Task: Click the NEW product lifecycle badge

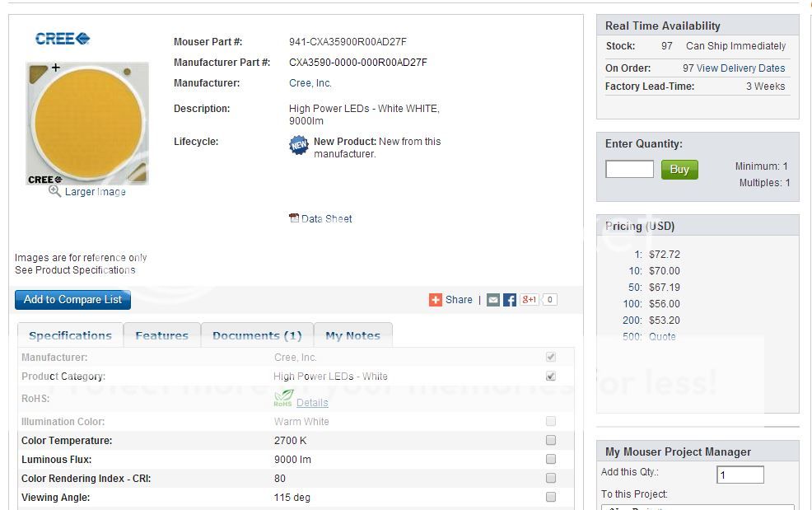Action: (299, 146)
